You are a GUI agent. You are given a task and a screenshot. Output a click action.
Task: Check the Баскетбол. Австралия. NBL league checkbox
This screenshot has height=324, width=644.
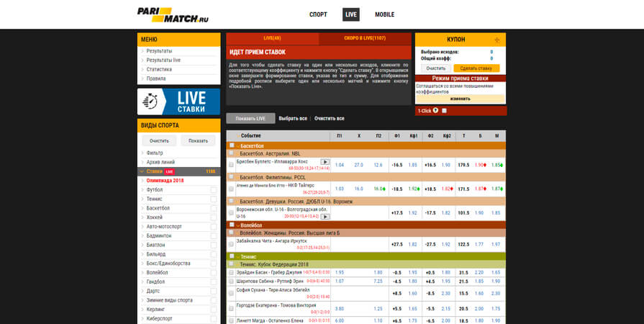(x=232, y=153)
